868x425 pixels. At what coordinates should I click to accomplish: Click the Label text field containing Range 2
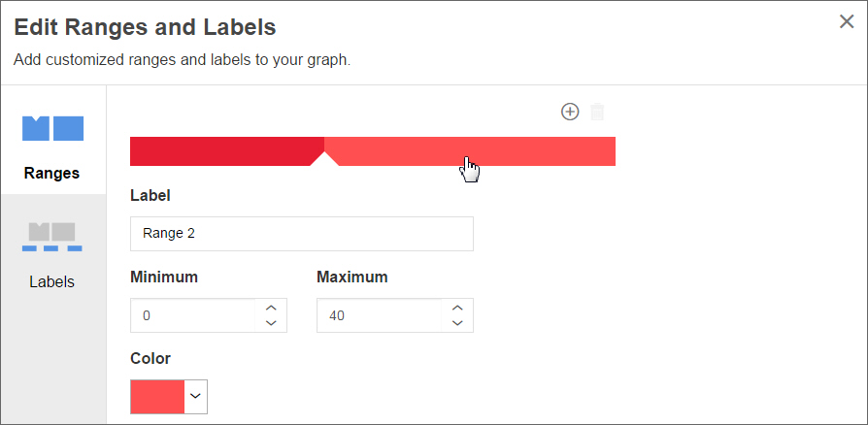click(302, 234)
